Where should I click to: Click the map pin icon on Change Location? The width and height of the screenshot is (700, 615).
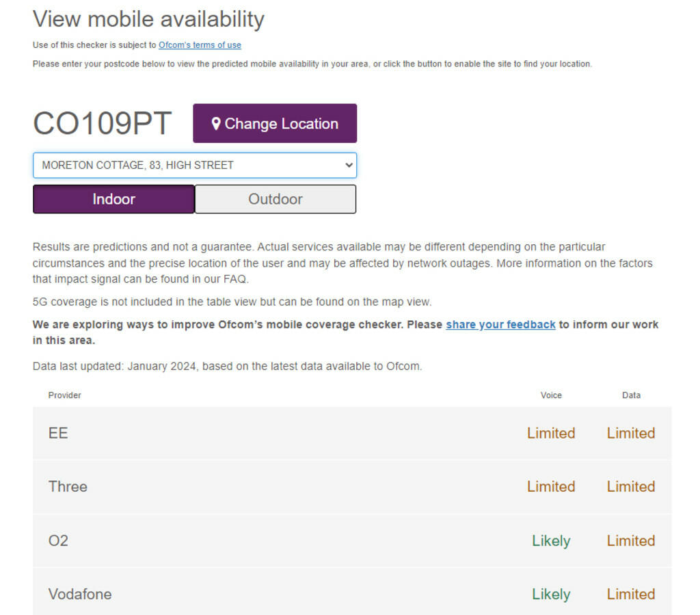[216, 124]
